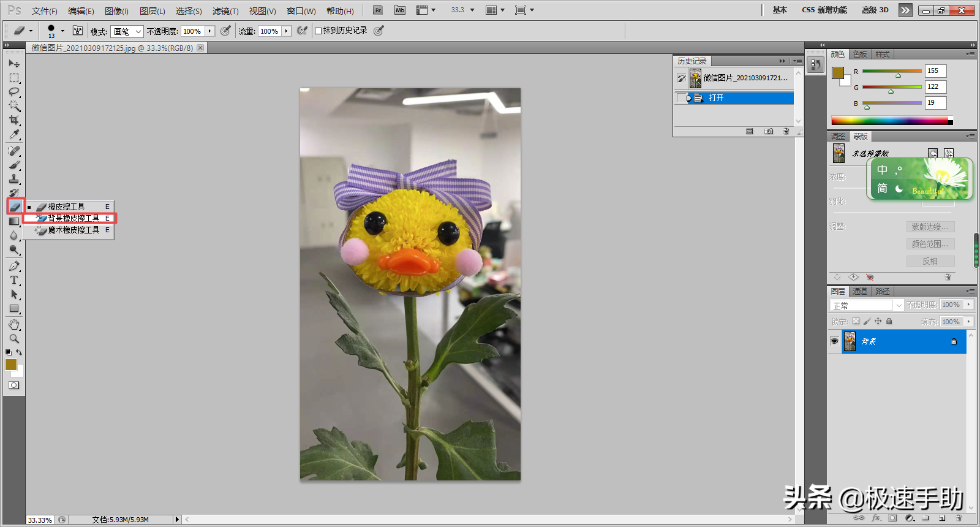Viewport: 980px width, 527px height.
Task: Toggle lock all
Action: coord(889,321)
